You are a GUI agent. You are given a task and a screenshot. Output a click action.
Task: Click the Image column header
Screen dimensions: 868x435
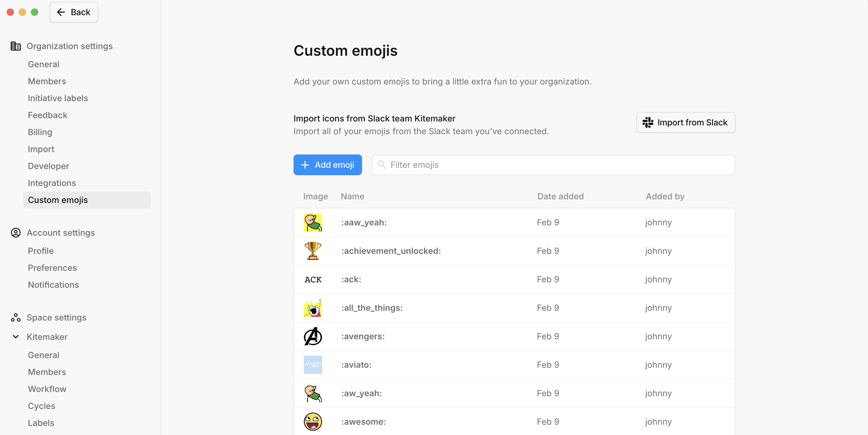315,196
